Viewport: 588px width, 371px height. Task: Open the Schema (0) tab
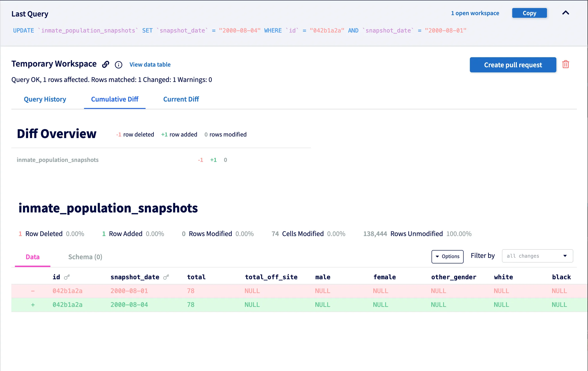coord(85,257)
